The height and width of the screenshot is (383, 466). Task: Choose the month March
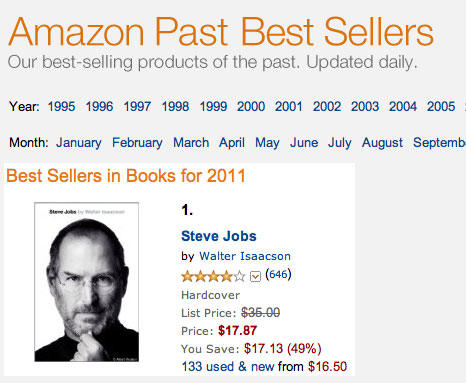[x=191, y=143]
